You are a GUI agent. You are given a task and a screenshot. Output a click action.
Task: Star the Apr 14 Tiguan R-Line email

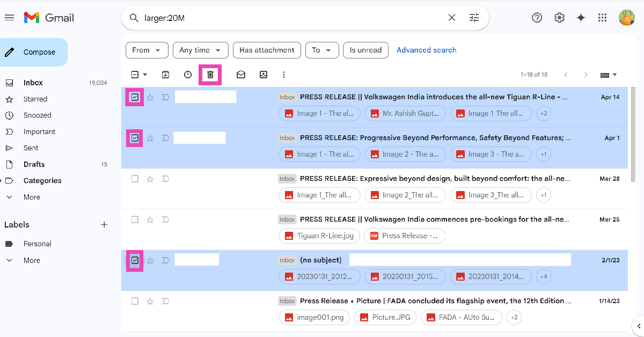pyautogui.click(x=150, y=97)
